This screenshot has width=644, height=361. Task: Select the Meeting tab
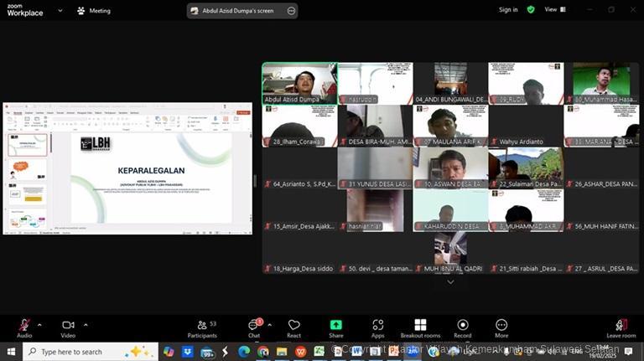click(94, 11)
